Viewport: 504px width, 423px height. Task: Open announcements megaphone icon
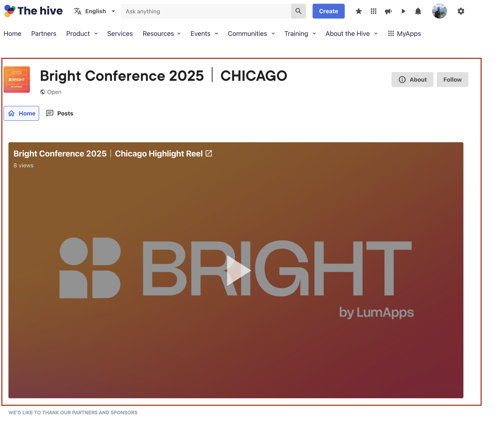[x=388, y=11]
